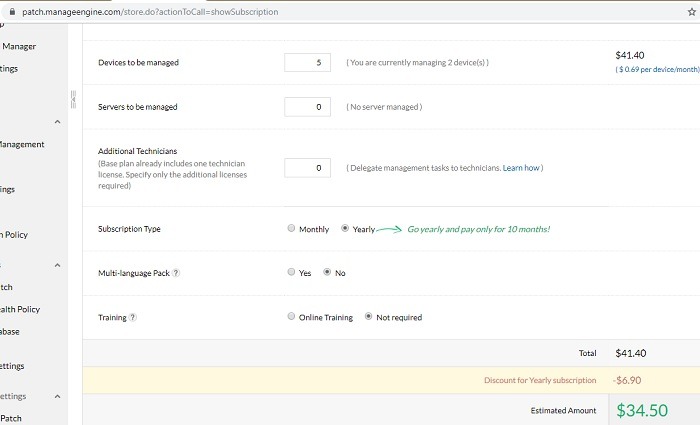Collapse the sidebar section above 'tch' item
700x425 pixels.
point(58,265)
